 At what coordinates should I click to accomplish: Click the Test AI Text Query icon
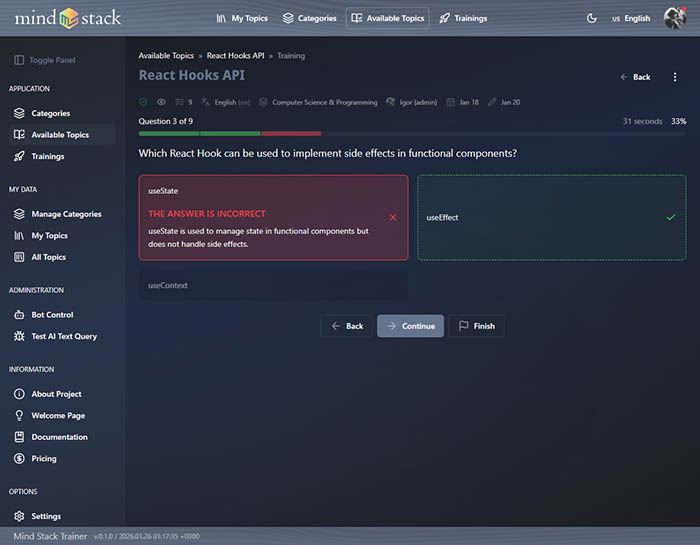click(20, 336)
